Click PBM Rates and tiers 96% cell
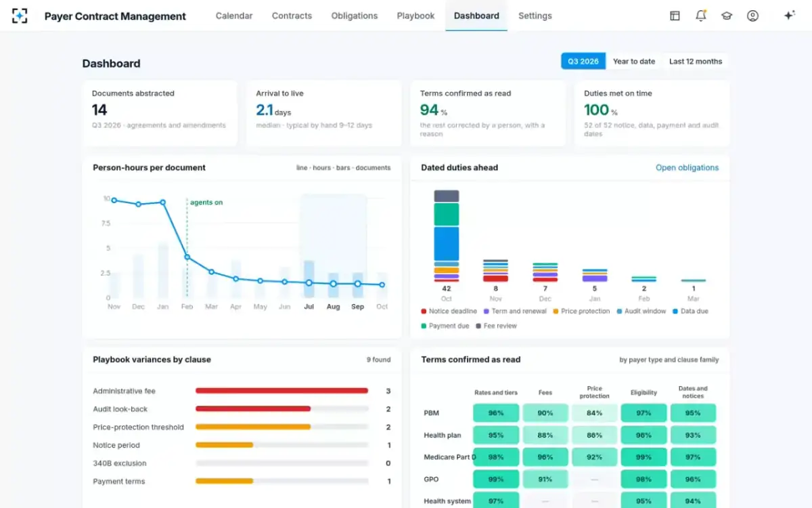The image size is (812, 508). [x=496, y=413]
